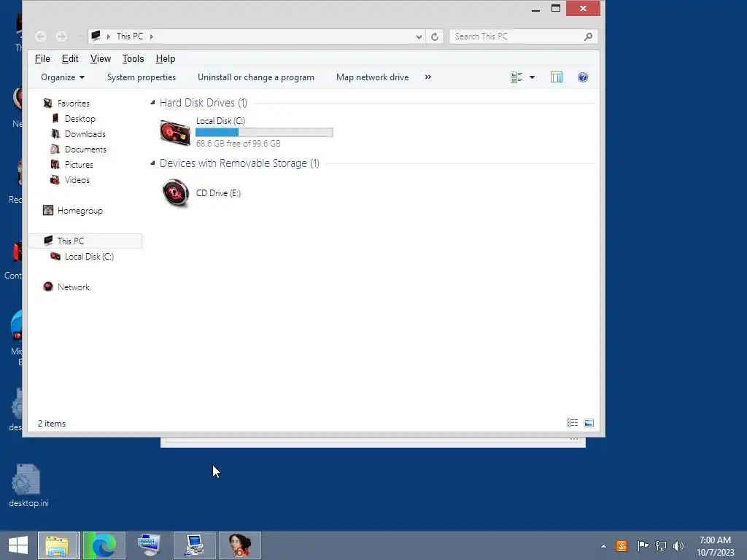Image resolution: width=747 pixels, height=560 pixels.
Task: Open the View menu
Action: click(x=101, y=58)
